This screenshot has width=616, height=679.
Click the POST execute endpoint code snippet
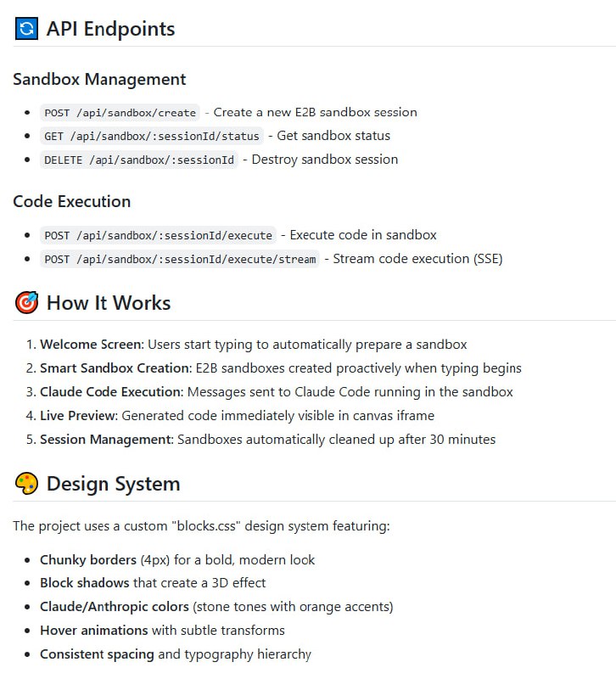pyautogui.click(x=159, y=235)
